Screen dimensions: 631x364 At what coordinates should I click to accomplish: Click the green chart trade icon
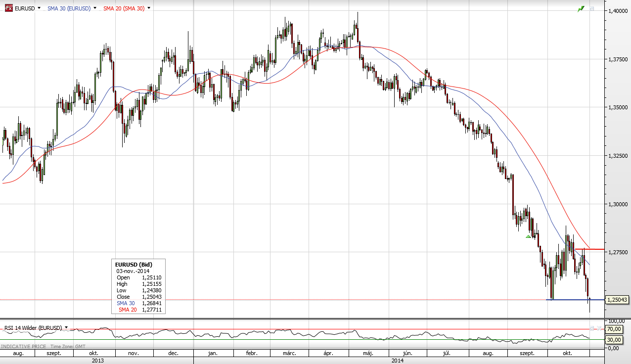pos(581,9)
